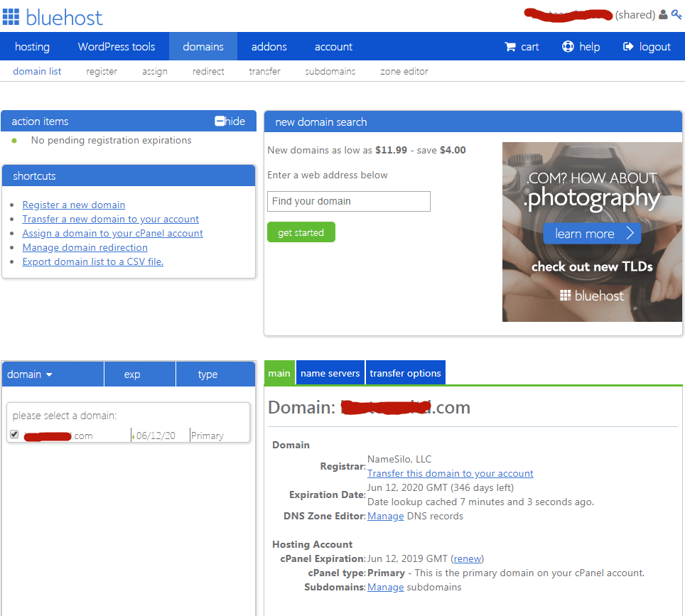685x616 pixels.
Task: Open the hosting menu
Action: point(32,46)
